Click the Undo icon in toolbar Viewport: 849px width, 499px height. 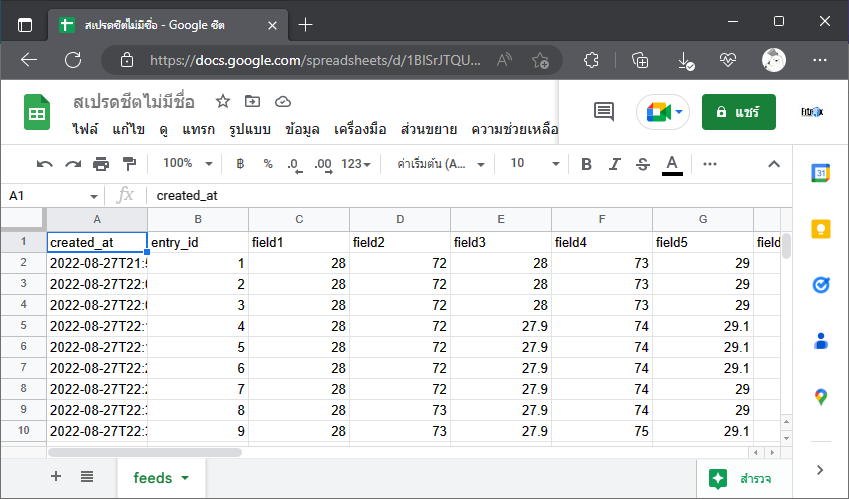[44, 164]
